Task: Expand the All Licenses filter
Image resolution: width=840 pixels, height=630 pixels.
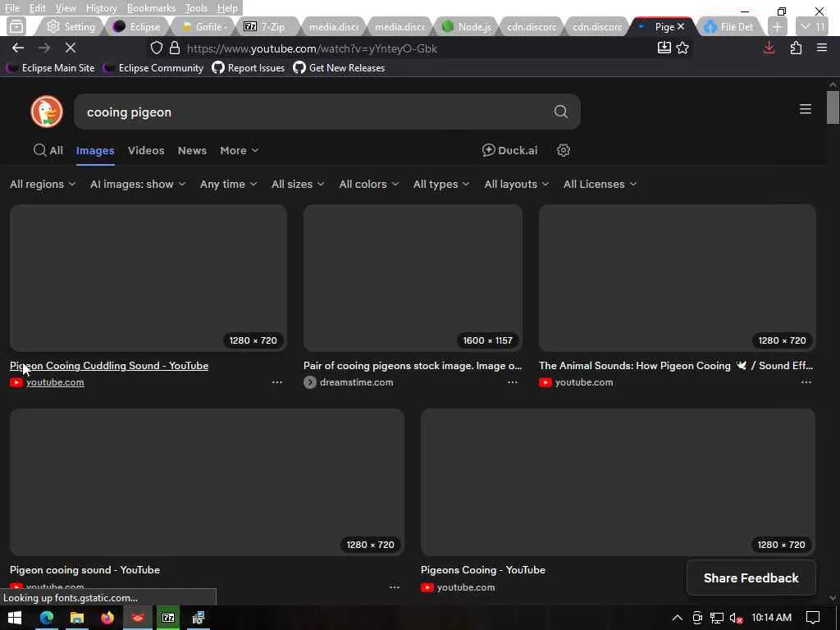Action: pos(600,185)
